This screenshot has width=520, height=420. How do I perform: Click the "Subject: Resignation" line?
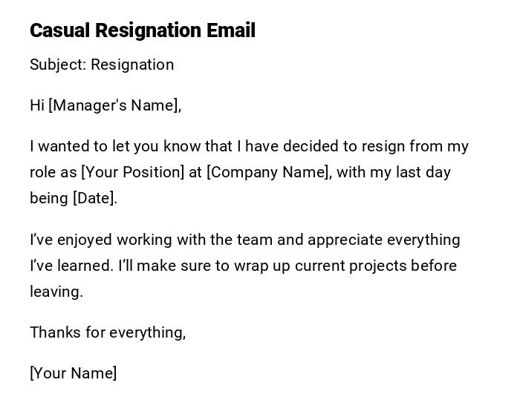click(x=102, y=65)
